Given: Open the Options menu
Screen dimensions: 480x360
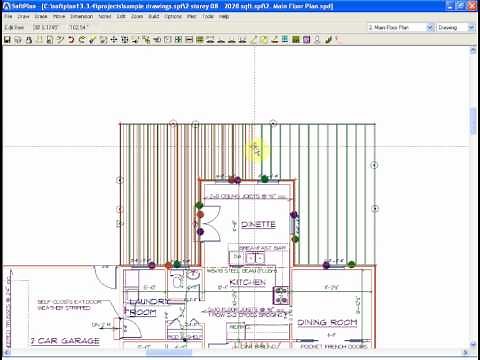Looking at the screenshot, I should [x=173, y=16].
